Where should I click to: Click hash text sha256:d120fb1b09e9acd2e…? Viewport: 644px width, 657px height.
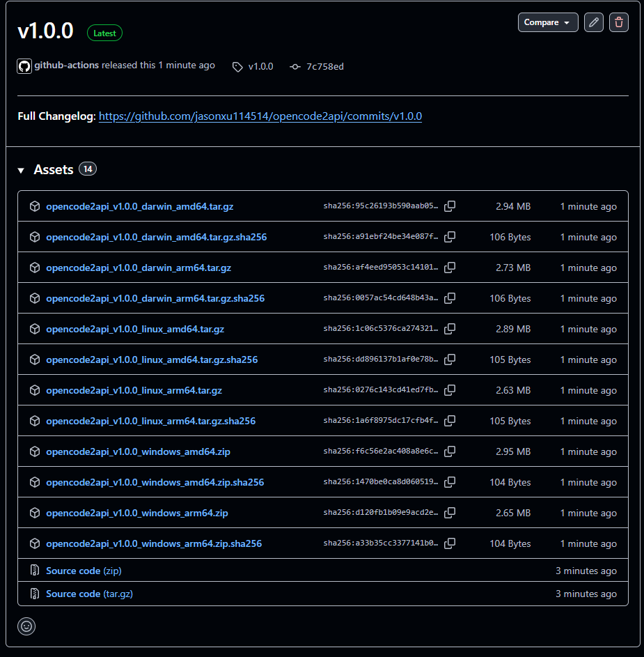381,513
